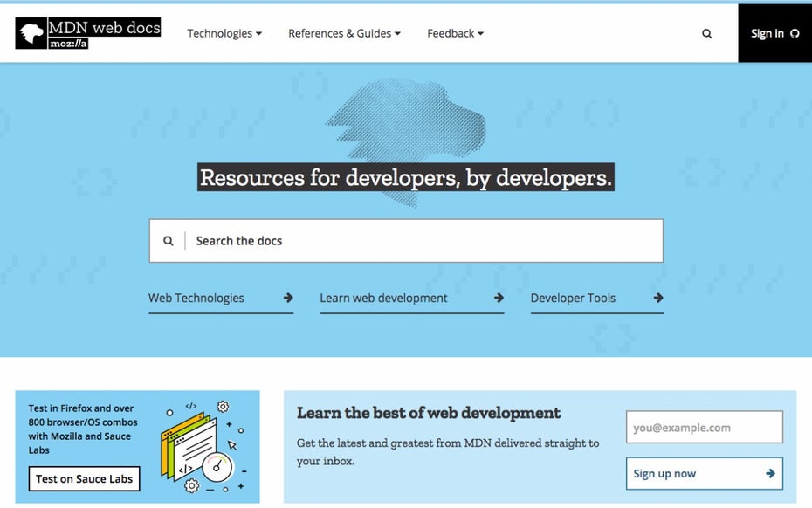This screenshot has height=508, width=812.
Task: Go to Learn web development
Action: tap(383, 298)
